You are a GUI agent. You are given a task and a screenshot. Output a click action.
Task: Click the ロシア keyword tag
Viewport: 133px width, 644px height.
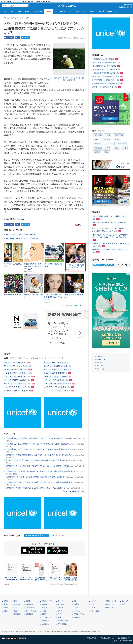[x=117, y=140]
